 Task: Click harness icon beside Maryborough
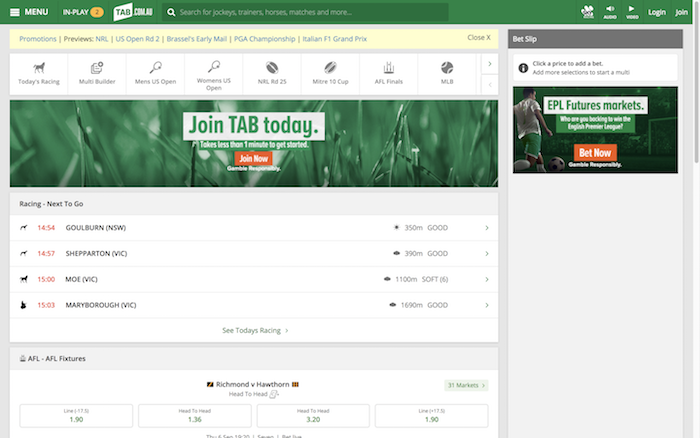[x=24, y=305]
